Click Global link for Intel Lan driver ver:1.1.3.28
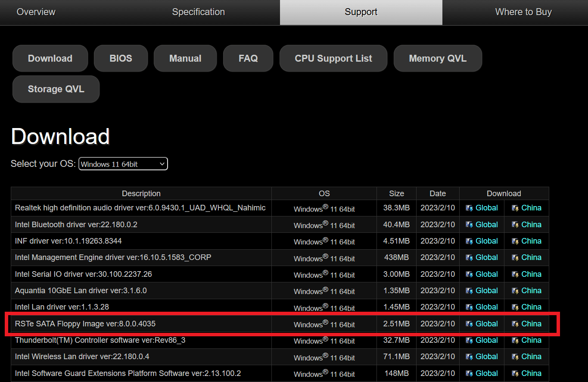The image size is (588, 382). [487, 307]
